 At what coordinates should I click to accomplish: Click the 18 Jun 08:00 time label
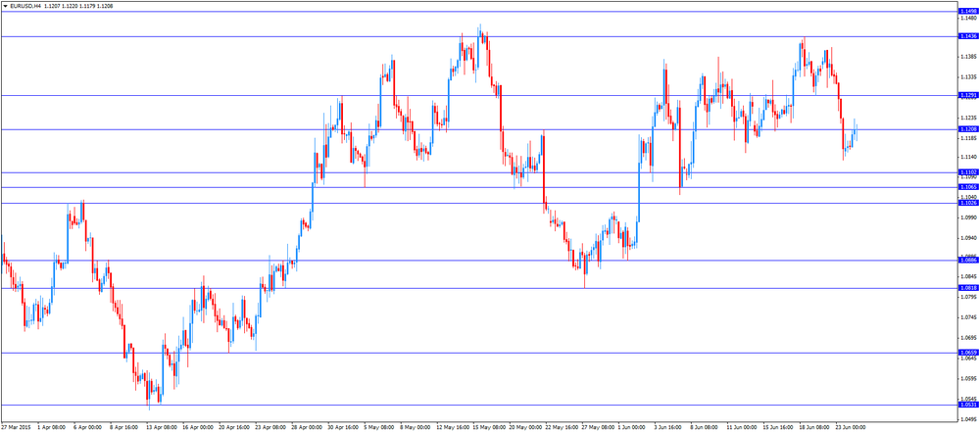click(x=815, y=428)
